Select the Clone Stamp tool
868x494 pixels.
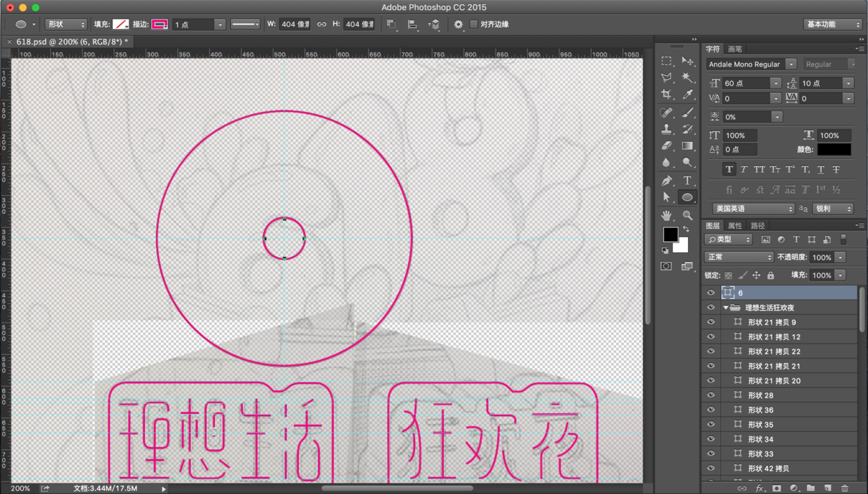pos(666,129)
